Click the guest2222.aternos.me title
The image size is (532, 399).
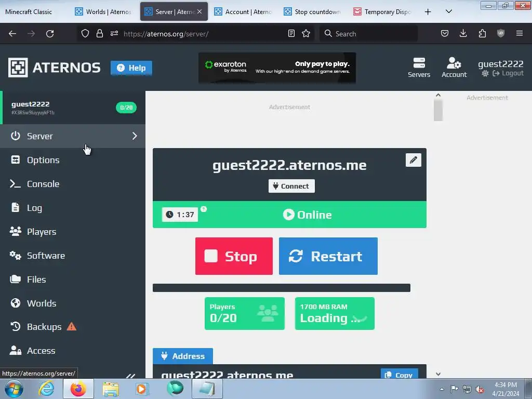pyautogui.click(x=289, y=165)
